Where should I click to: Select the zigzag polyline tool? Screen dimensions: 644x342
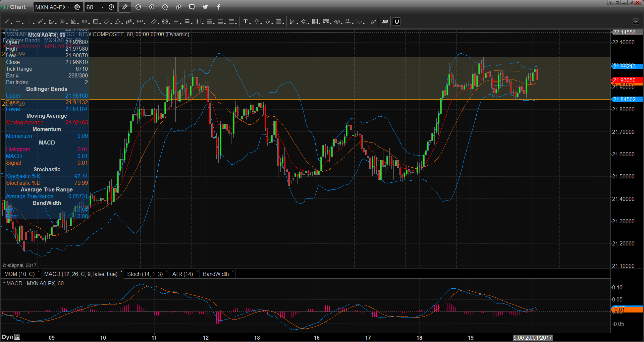(x=40, y=22)
